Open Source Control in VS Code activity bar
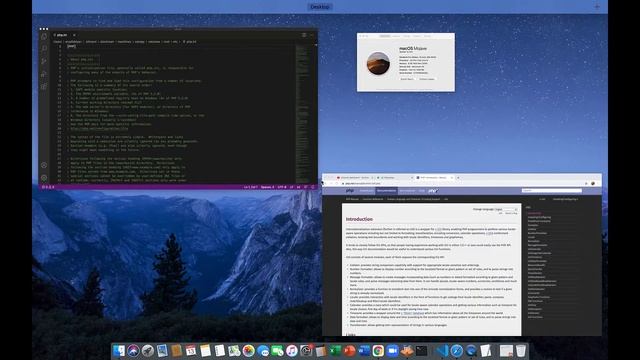Viewport: 640px width, 360px height. click(x=44, y=61)
